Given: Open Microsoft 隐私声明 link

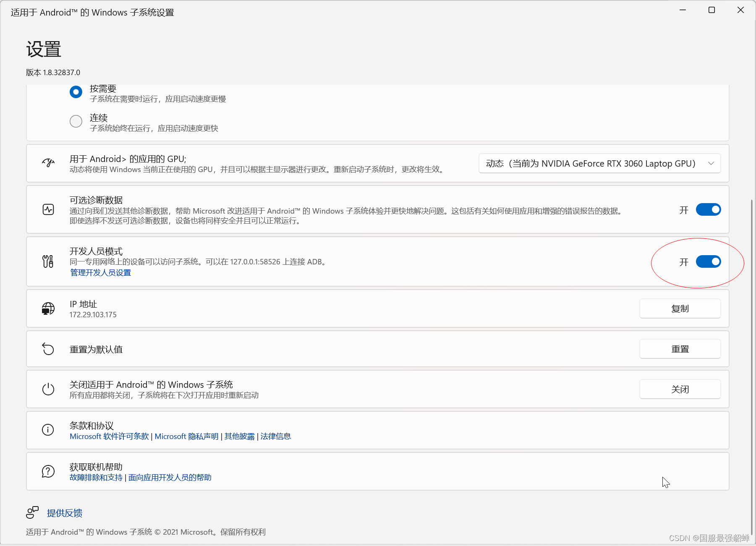Looking at the screenshot, I should coord(186,436).
